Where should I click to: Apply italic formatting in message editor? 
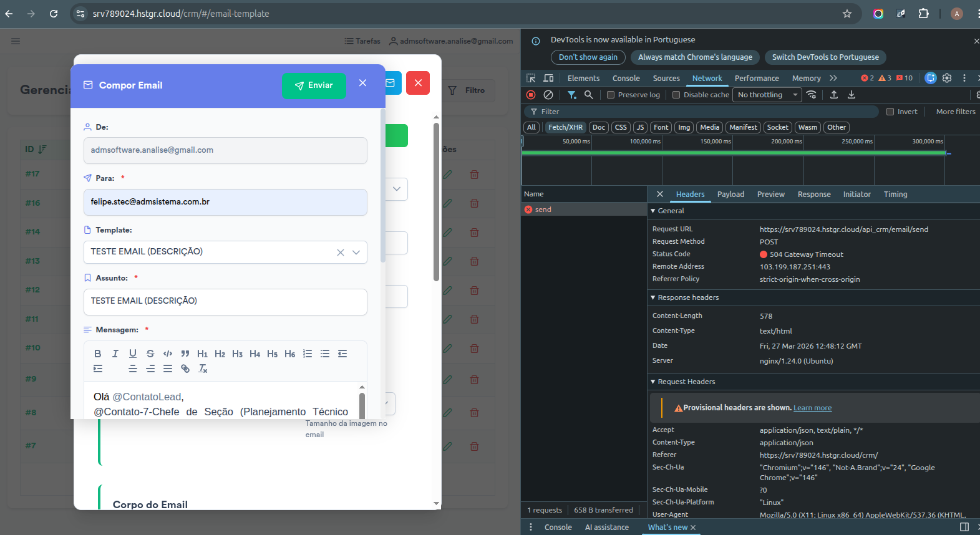coord(115,354)
